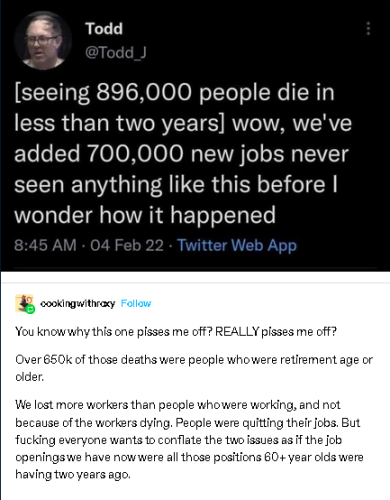Open the cookingwithroxy blog avatar
Viewport: 390px width, 500px height.
coord(24,303)
